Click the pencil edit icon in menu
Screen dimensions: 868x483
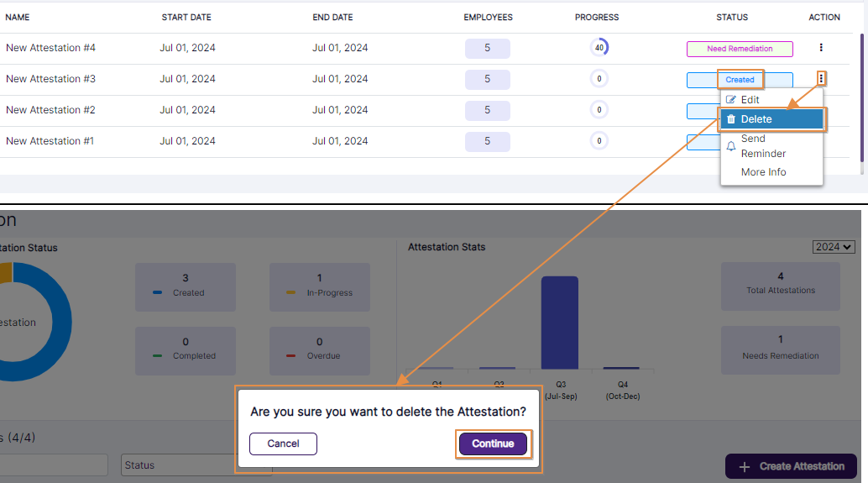731,100
